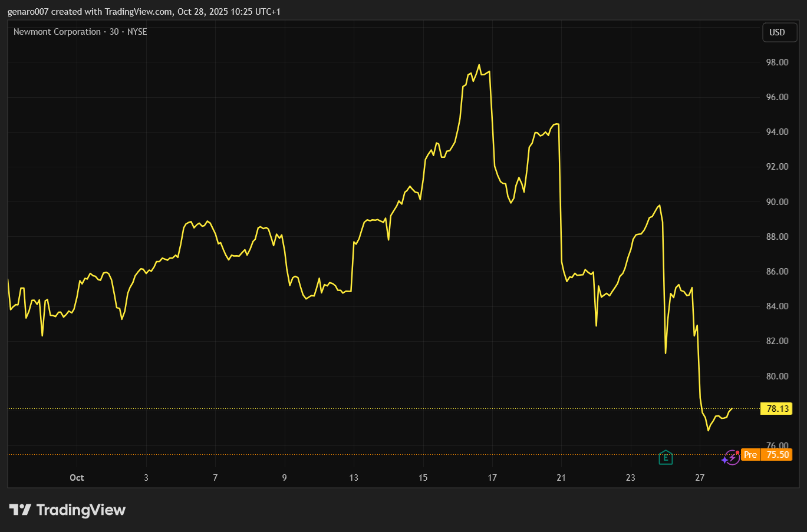The image size is (807, 532).
Task: Click the date label 17 on time axis
Action: [x=492, y=477]
